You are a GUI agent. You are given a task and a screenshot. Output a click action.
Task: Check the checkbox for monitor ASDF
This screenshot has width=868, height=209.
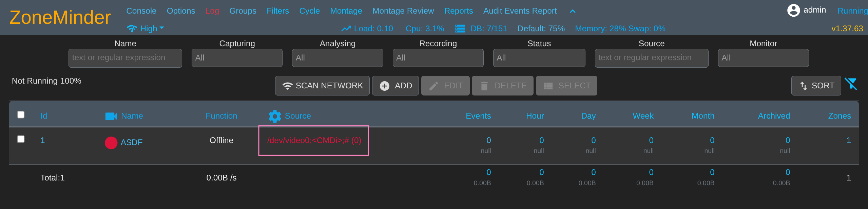[x=21, y=139]
